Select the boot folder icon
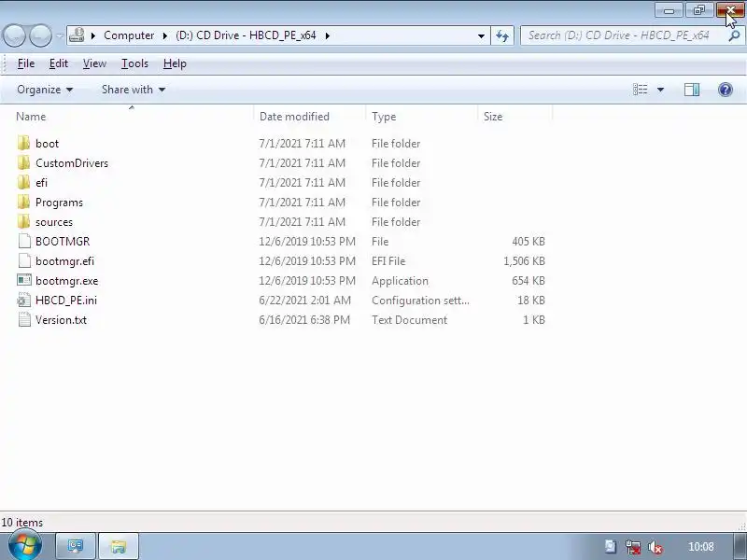Image resolution: width=747 pixels, height=560 pixels. [x=23, y=143]
